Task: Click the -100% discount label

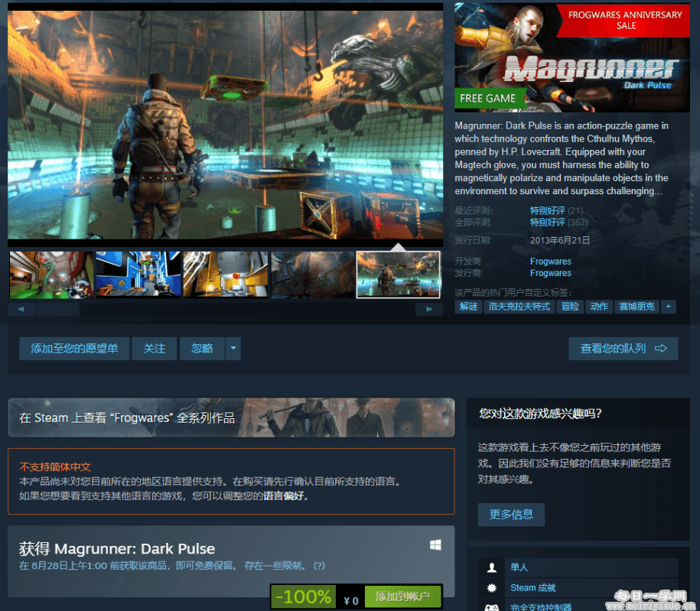Action: [x=304, y=596]
